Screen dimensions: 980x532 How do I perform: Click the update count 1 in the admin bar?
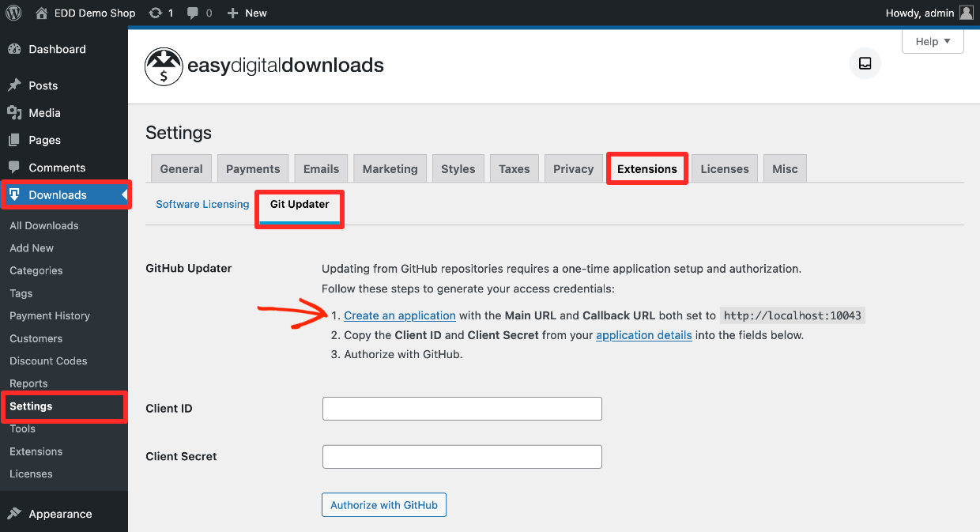(x=171, y=13)
